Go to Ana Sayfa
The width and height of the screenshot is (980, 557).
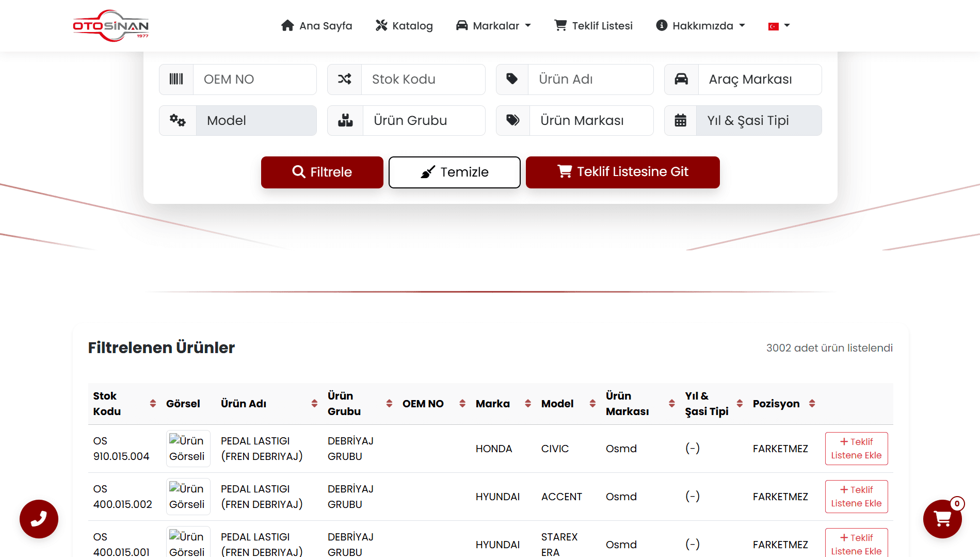[x=317, y=26]
